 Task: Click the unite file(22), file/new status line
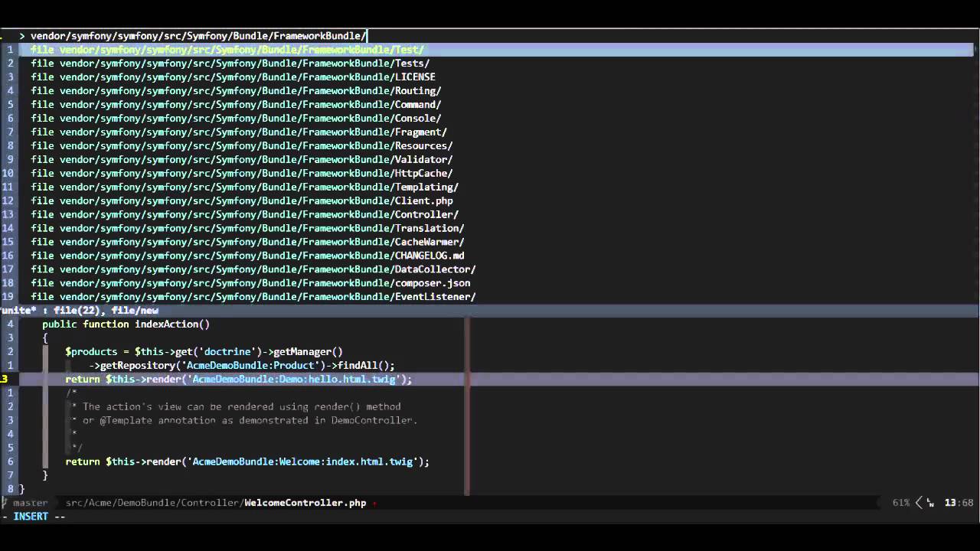[x=490, y=311]
